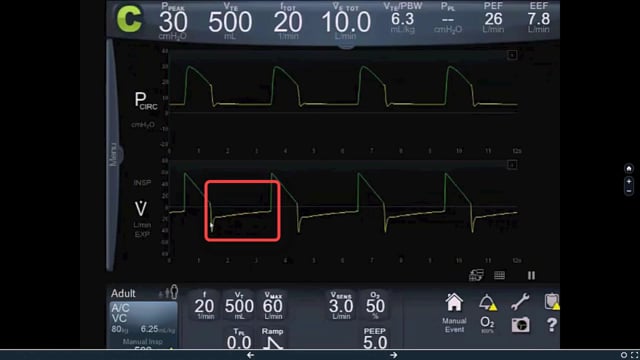The width and height of the screenshot is (640, 360).
Task: Click the PEF 26 L/min reading
Action: pos(493,18)
